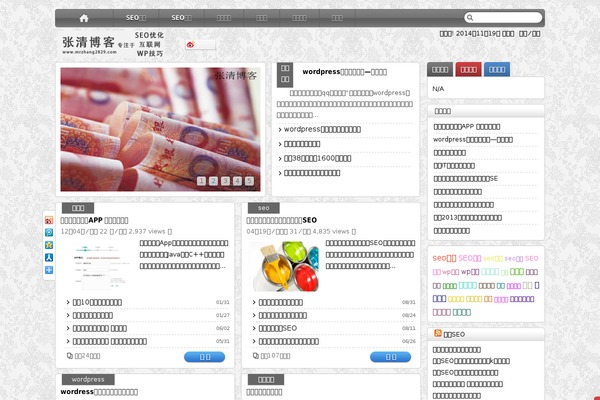Jump to banner slide 4
Viewport: 600px width, 400px height.
[x=237, y=181]
